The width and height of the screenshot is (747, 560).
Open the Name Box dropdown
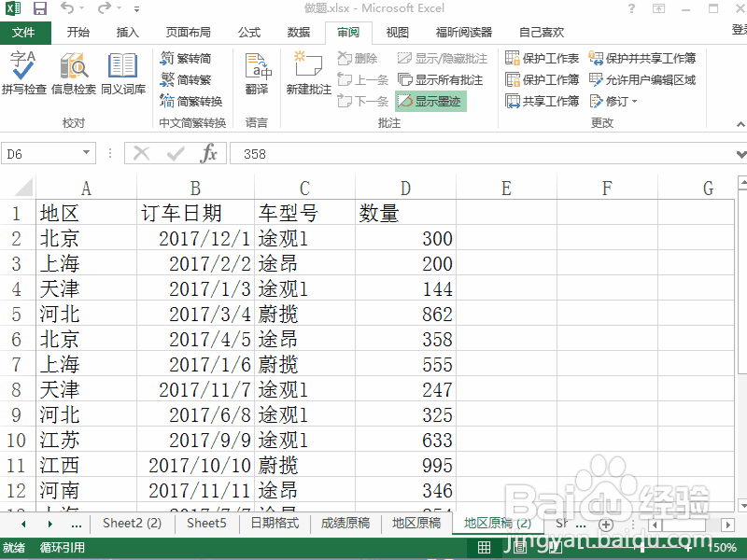click(86, 153)
